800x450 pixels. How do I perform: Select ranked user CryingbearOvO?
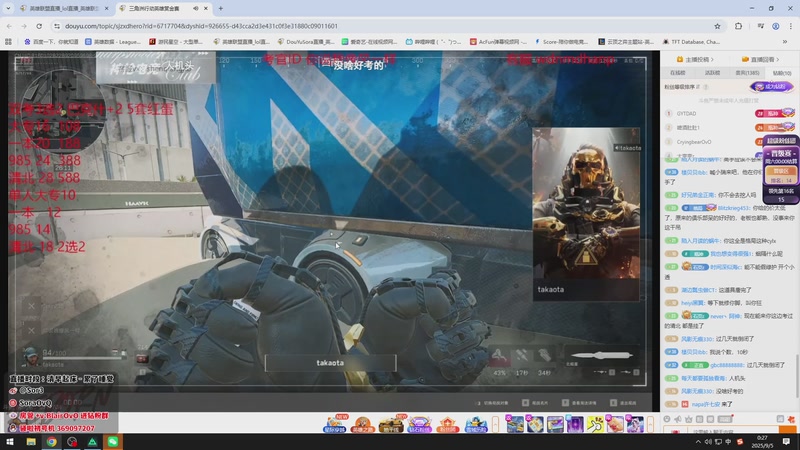pyautogui.click(x=693, y=142)
